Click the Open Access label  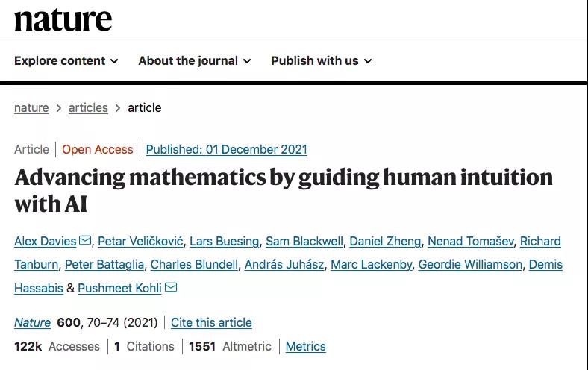coord(98,150)
